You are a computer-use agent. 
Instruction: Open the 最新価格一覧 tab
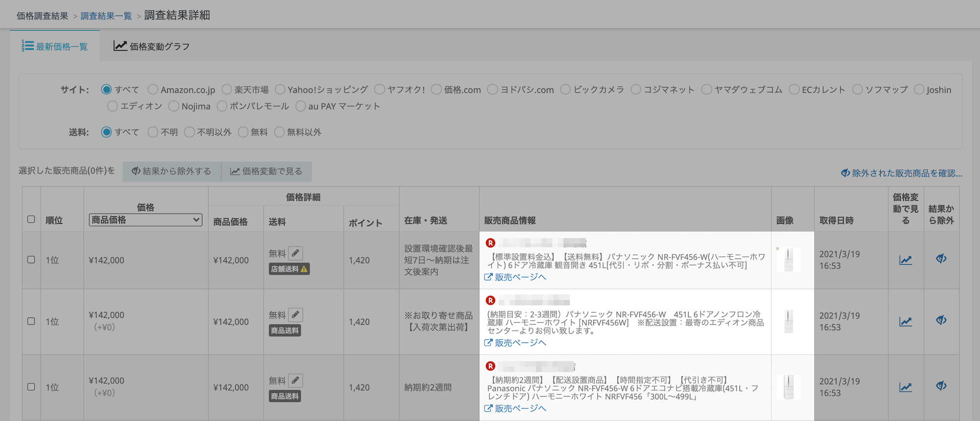click(x=55, y=46)
